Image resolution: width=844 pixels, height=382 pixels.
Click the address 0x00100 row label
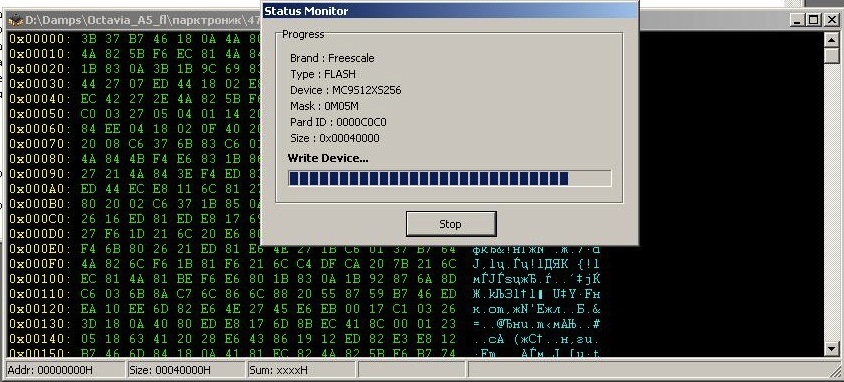pos(40,279)
